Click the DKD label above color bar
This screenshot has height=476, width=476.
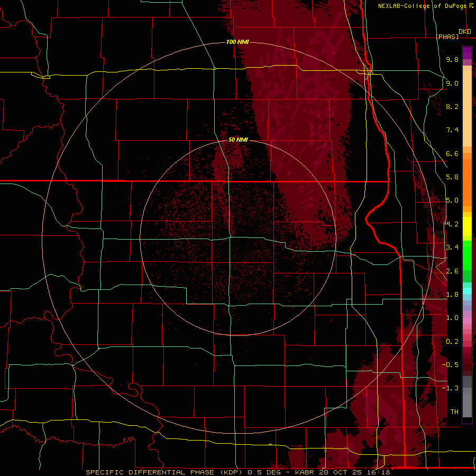pyautogui.click(x=465, y=32)
